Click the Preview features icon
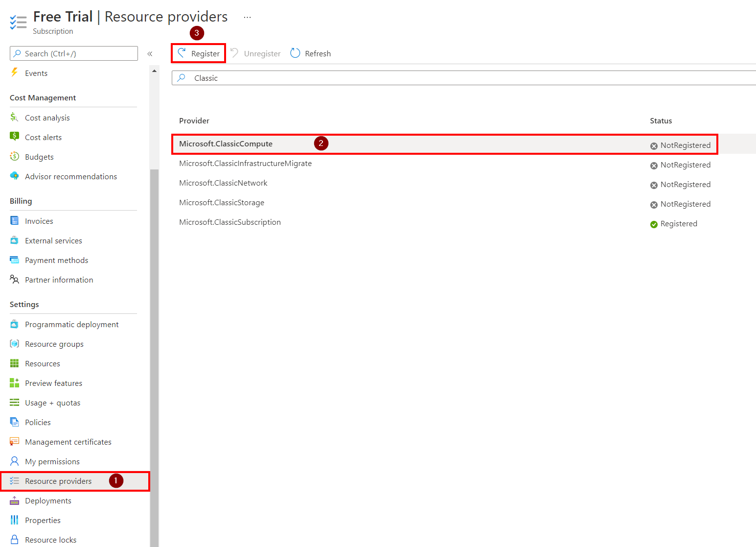Screen dimensions: 756x547 (14, 382)
